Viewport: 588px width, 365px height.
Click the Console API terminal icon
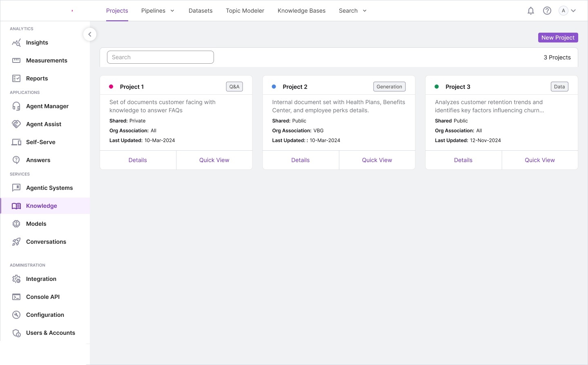point(16,297)
